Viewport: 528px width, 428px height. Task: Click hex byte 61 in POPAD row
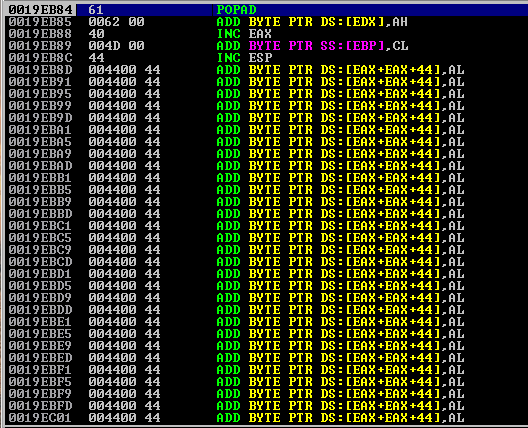(x=96, y=10)
